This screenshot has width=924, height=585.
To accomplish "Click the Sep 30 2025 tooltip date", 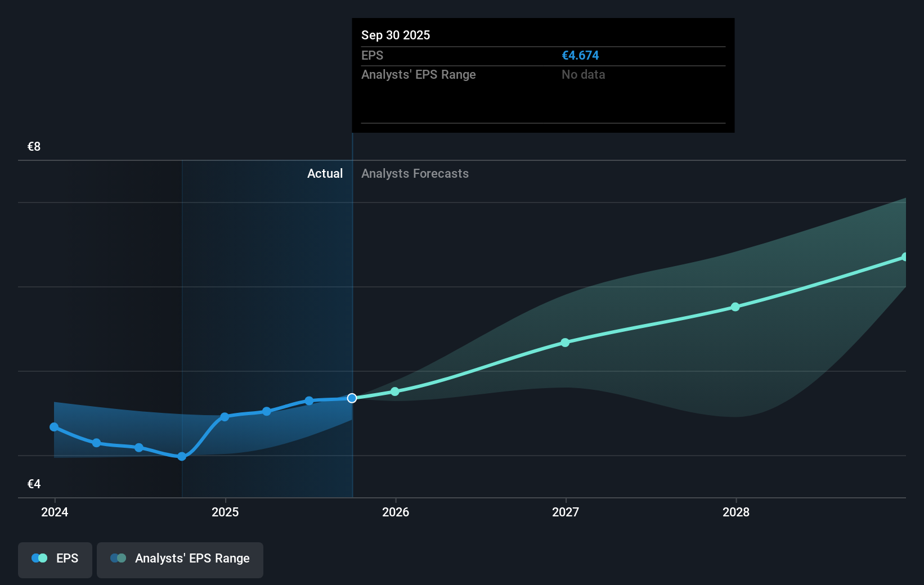I will (x=396, y=35).
